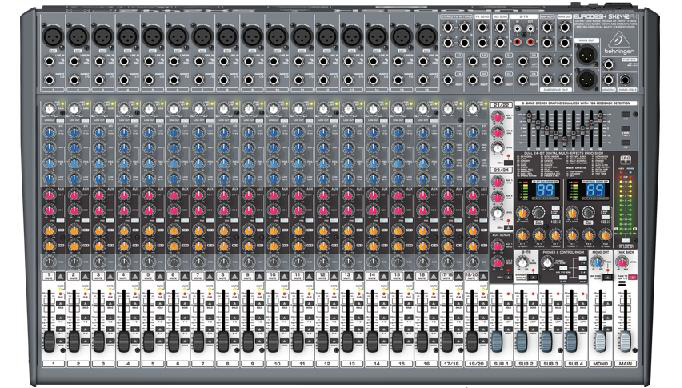682x388 pixels.
Task: Mute channel 9
Action: click(260, 276)
